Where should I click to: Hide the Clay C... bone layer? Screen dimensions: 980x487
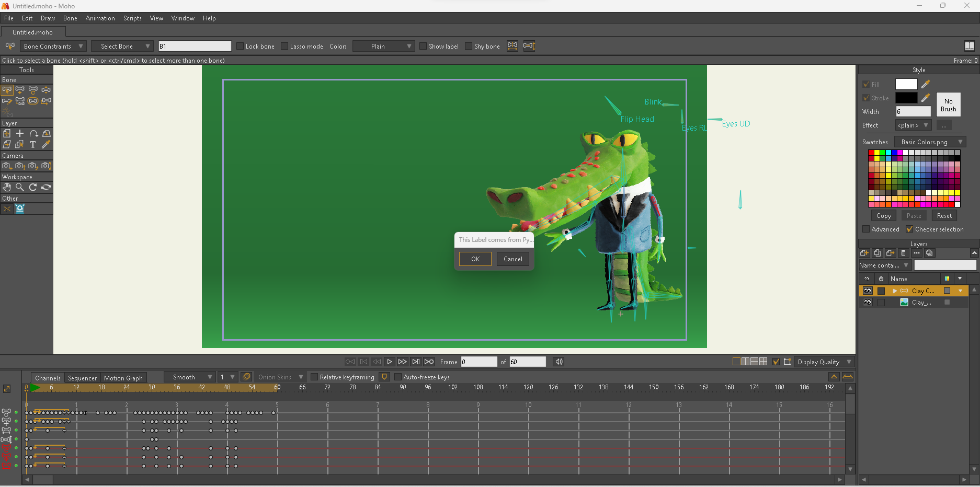(868, 291)
